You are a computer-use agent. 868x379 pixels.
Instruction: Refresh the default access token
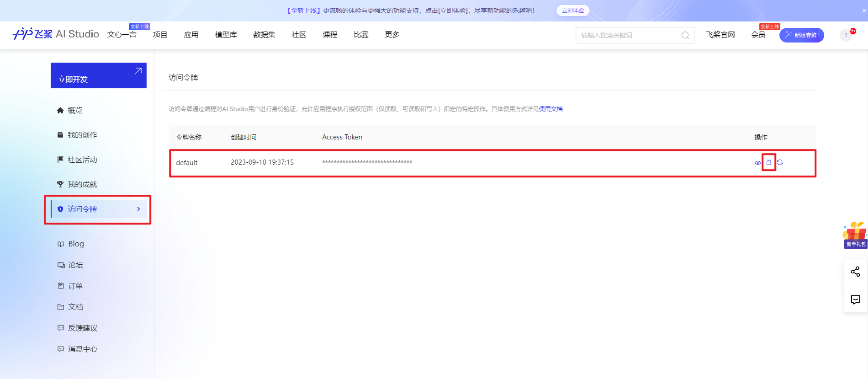tap(780, 162)
